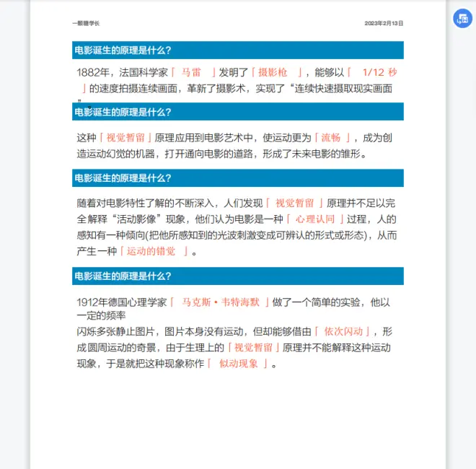476x469 pixels.
Task: Click 视觉暂留 in the paragraph starting 这种
Action: click(x=125, y=137)
